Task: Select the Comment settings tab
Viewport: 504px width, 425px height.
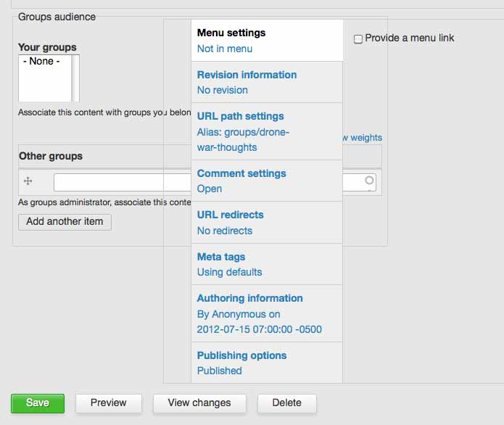Action: point(267,181)
